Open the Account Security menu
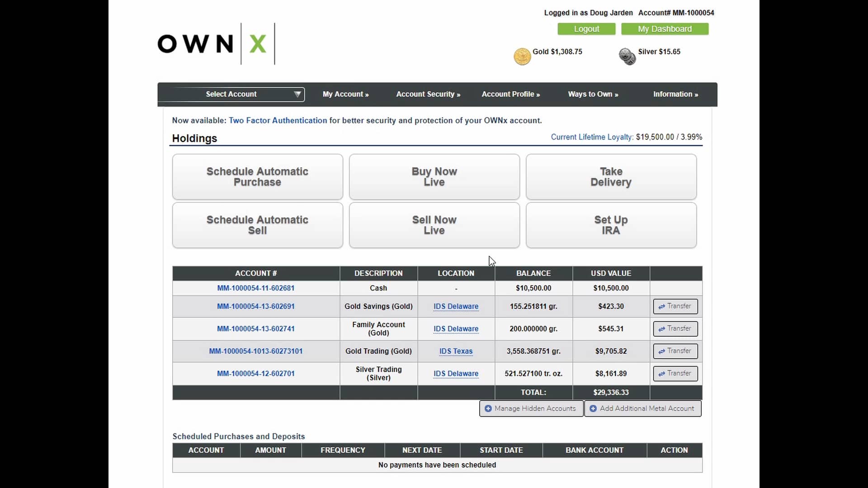The width and height of the screenshot is (868, 488). click(x=428, y=94)
